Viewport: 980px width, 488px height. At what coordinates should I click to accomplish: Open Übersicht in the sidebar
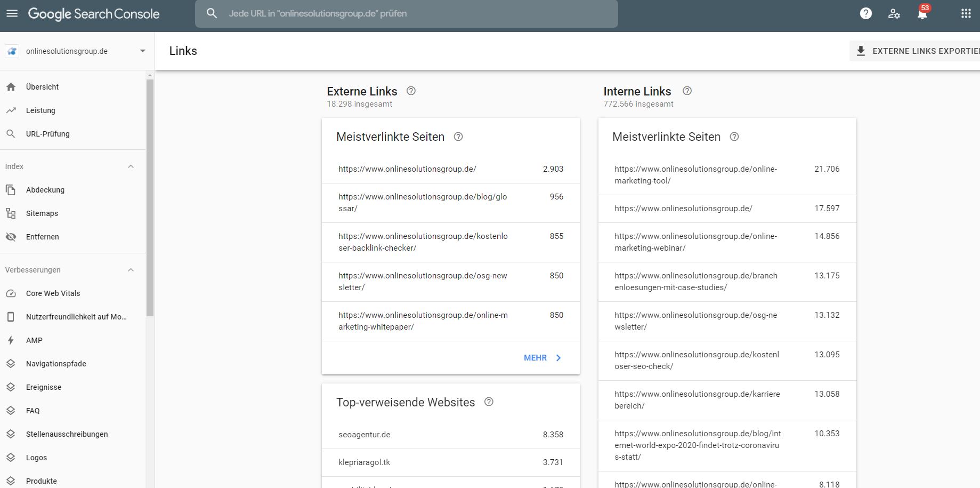[x=73, y=87]
